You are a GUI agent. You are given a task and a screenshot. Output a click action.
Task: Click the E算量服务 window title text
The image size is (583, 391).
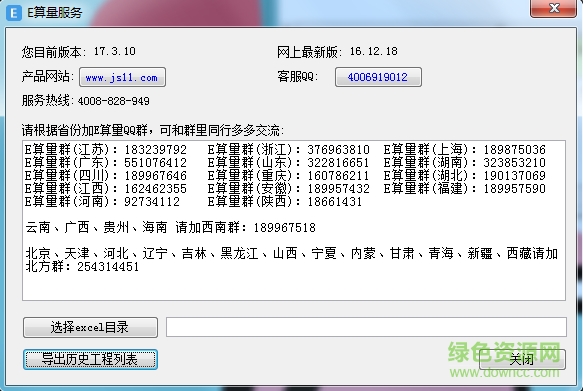coord(55,13)
